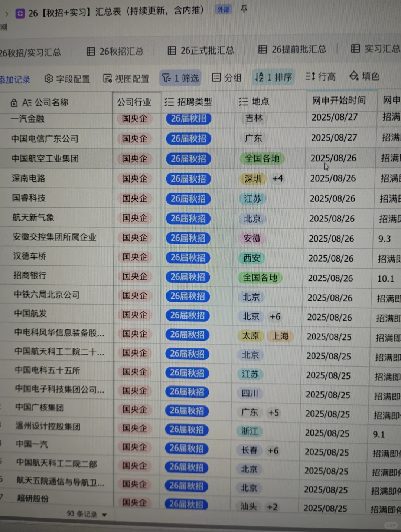The width and height of the screenshot is (401, 532).
Task: Switch to the 26秋招汇总 view tab
Action: pos(115,52)
